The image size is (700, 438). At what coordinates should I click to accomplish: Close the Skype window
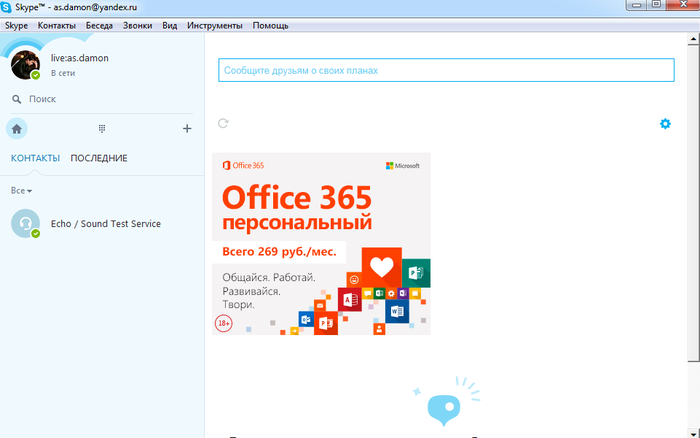[x=683, y=4]
